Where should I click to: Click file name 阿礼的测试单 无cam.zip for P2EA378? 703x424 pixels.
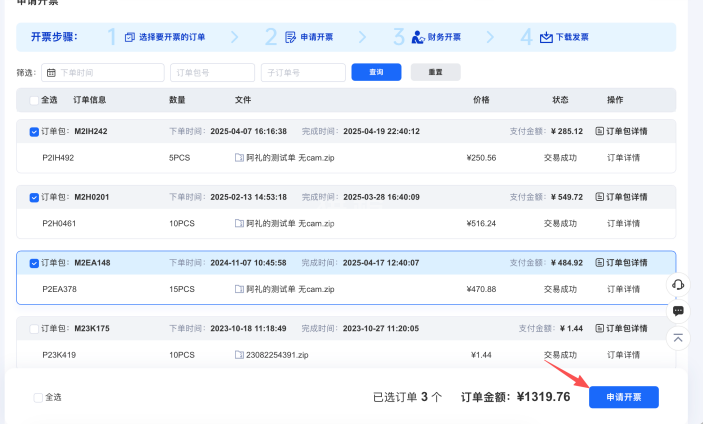(290, 289)
